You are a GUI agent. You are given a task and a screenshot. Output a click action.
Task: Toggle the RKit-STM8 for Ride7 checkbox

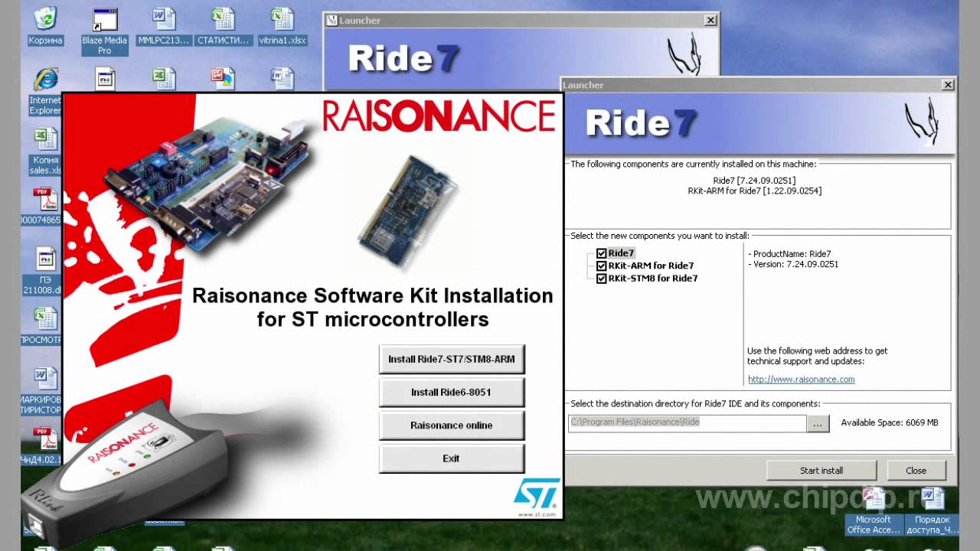point(601,278)
